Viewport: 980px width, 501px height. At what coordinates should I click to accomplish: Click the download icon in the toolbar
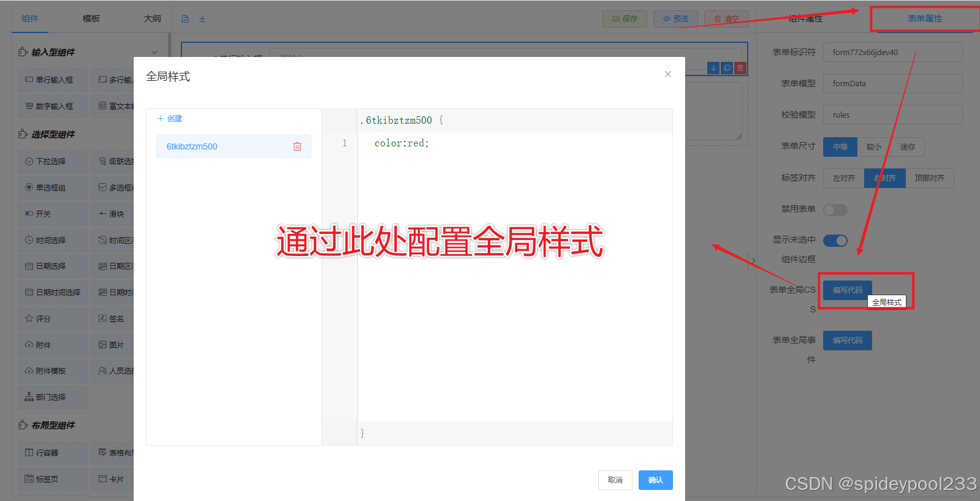[202, 19]
